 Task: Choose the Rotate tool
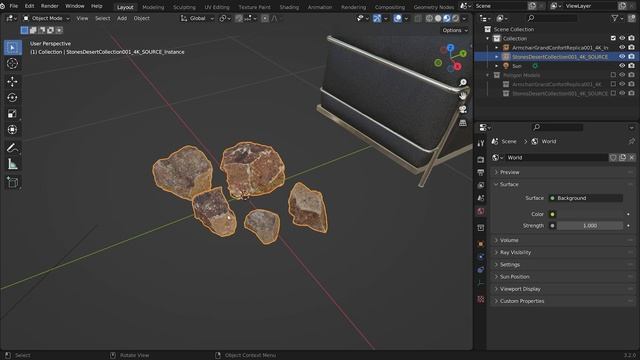click(x=12, y=98)
